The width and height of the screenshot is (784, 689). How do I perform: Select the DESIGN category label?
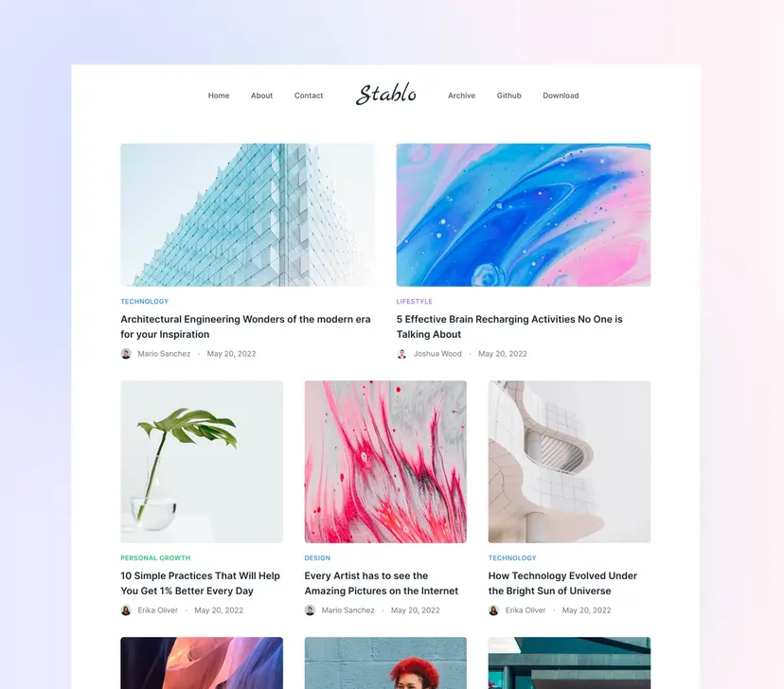point(317,557)
